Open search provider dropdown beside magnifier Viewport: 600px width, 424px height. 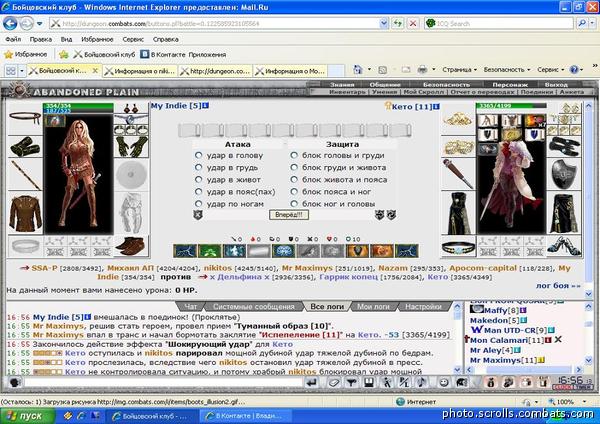tap(592, 24)
